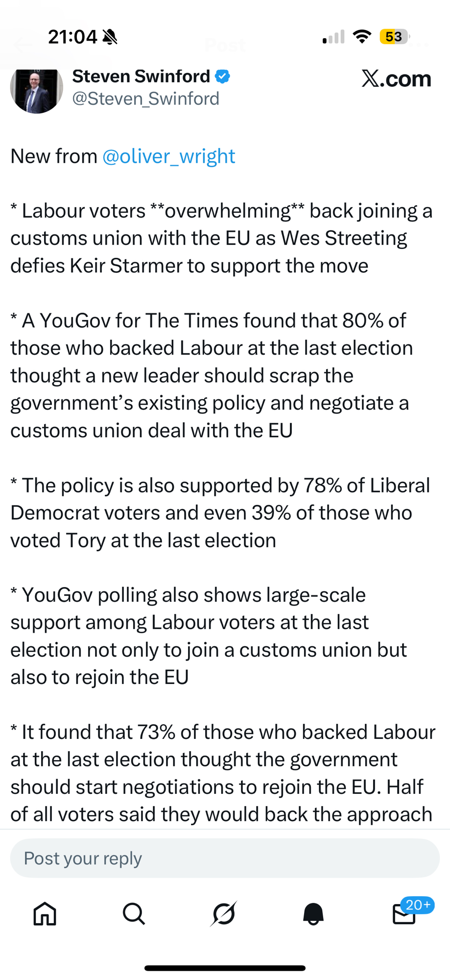The image size is (450, 980).
Task: Tap the silent mode bell icon
Action: point(110,37)
